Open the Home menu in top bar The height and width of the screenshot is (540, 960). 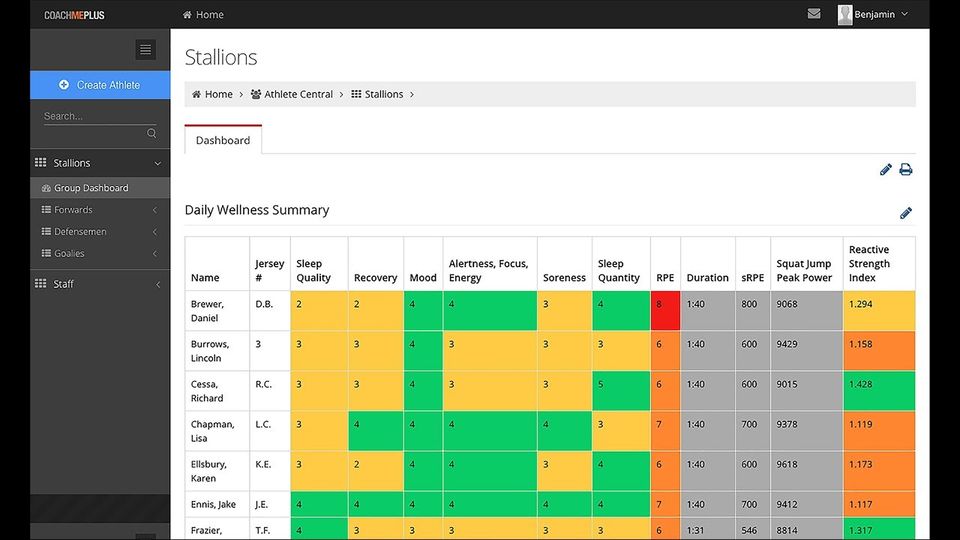[x=203, y=15]
